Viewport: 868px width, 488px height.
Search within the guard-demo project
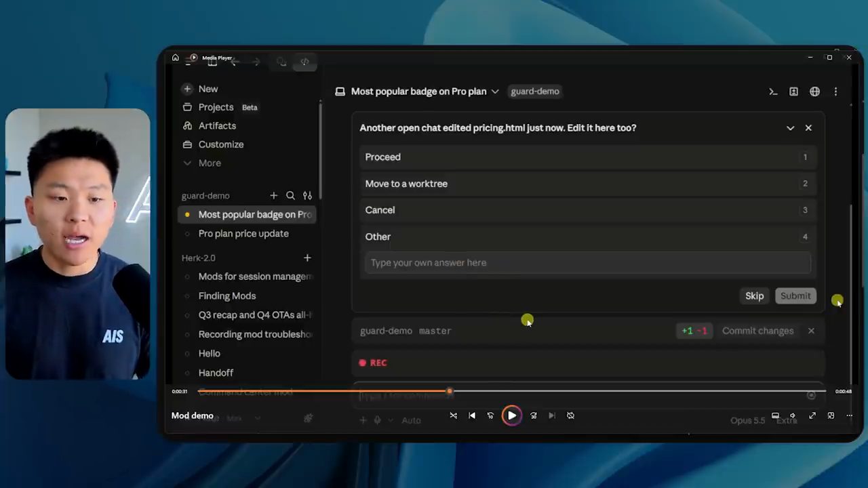290,196
